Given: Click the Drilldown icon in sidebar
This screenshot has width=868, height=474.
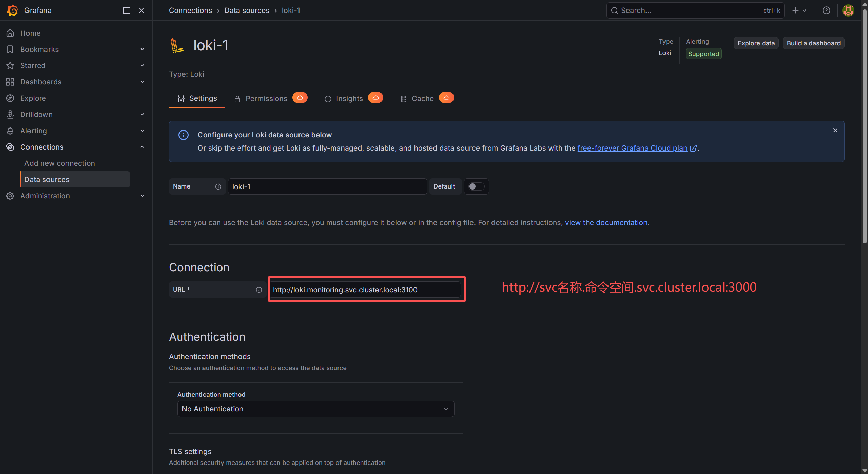Looking at the screenshot, I should point(10,114).
